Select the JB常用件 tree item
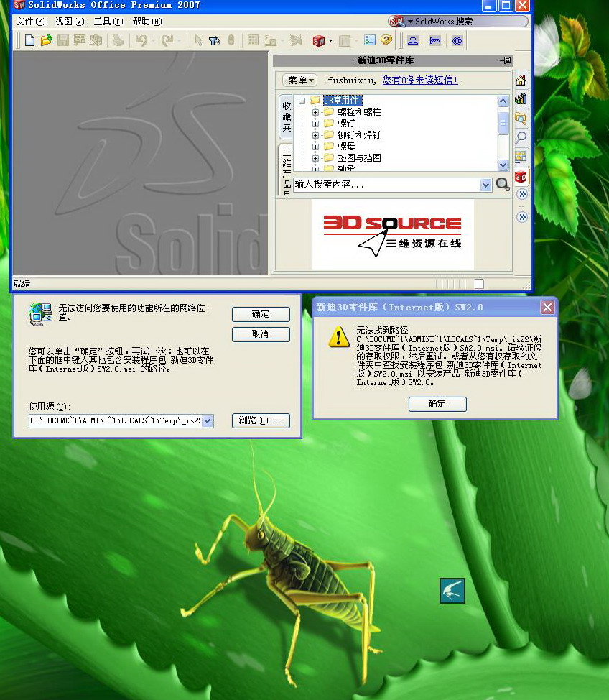The image size is (609, 700). pyautogui.click(x=342, y=101)
